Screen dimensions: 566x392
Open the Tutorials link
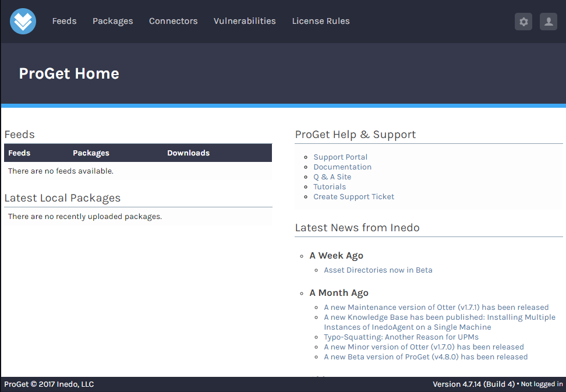click(330, 187)
